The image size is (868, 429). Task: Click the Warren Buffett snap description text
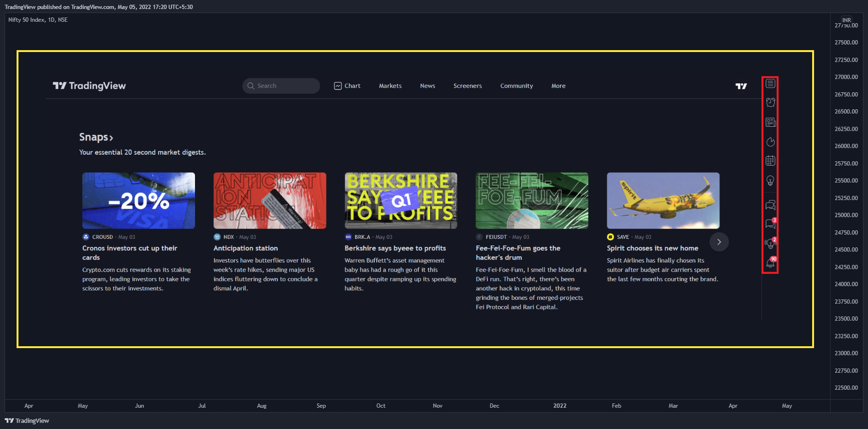[400, 274]
